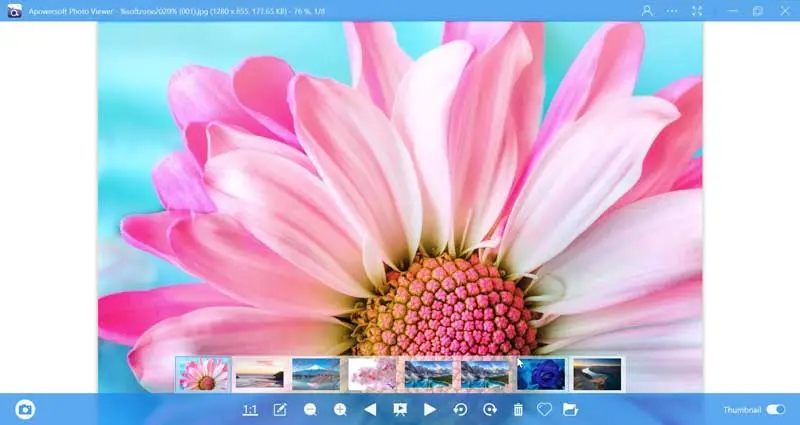Delete the current image with trash icon
Screen dimensions: 800x425
click(x=518, y=410)
